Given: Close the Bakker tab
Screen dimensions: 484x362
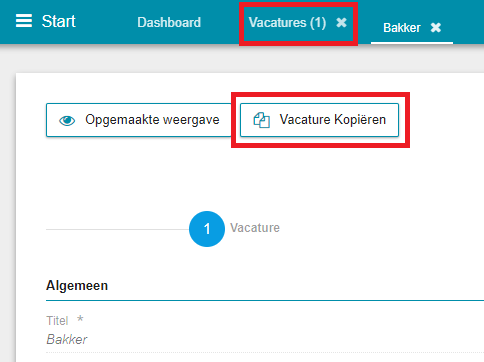Looking at the screenshot, I should pos(436,28).
